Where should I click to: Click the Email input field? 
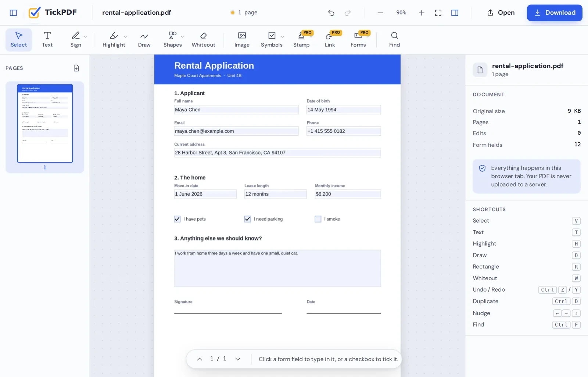[x=236, y=131]
